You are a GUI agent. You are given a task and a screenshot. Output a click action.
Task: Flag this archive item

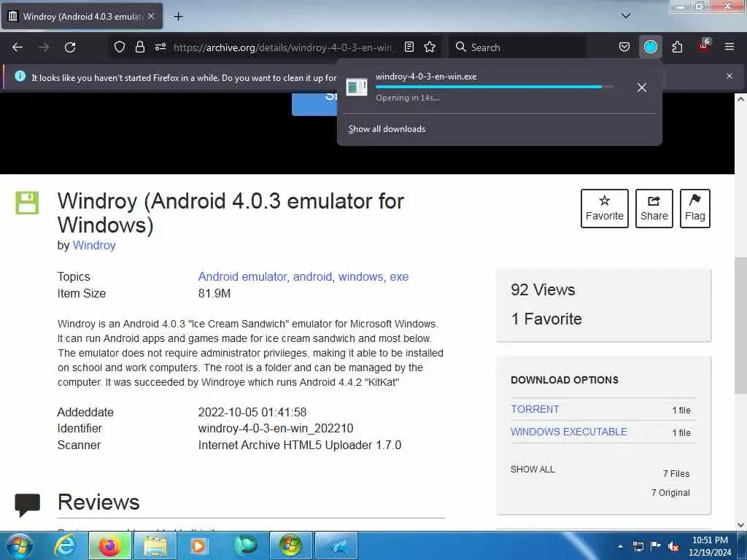pyautogui.click(x=694, y=209)
